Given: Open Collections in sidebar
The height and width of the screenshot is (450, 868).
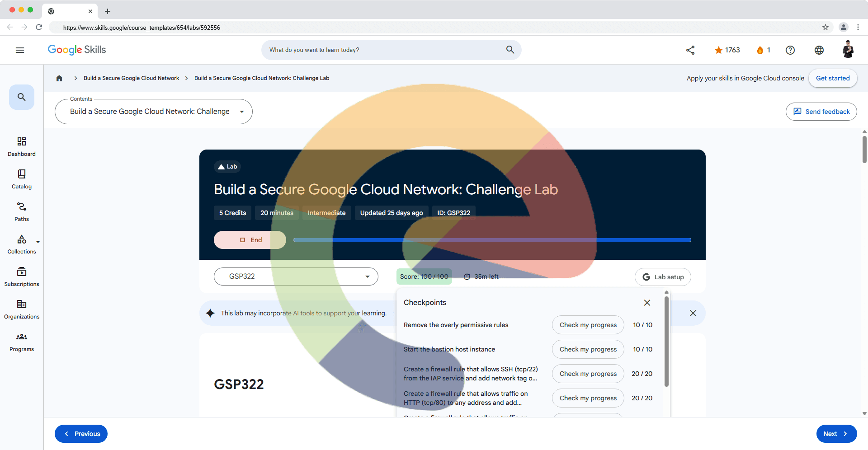Looking at the screenshot, I should pyautogui.click(x=22, y=244).
